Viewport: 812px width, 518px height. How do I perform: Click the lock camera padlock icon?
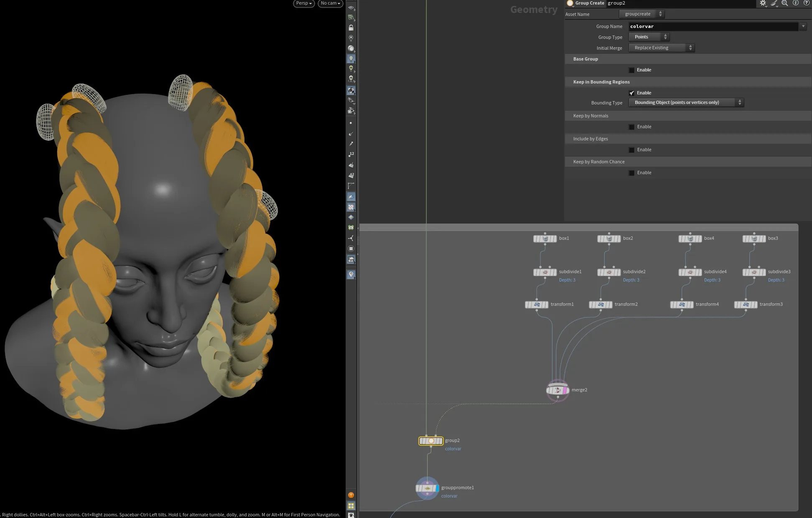[351, 28]
